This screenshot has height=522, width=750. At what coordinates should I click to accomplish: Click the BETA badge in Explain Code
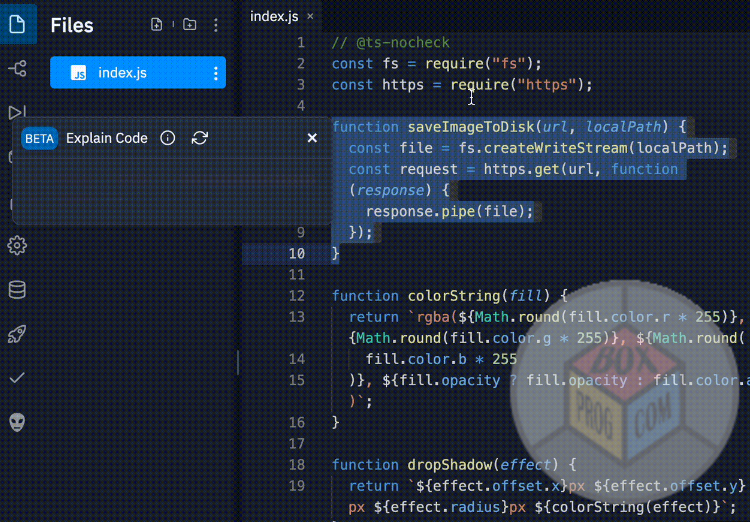pyautogui.click(x=39, y=138)
